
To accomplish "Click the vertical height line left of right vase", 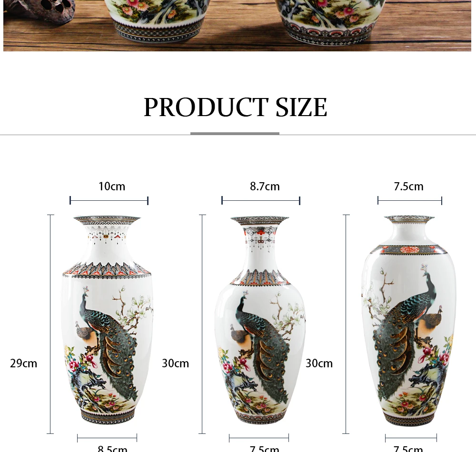I will click(346, 324).
